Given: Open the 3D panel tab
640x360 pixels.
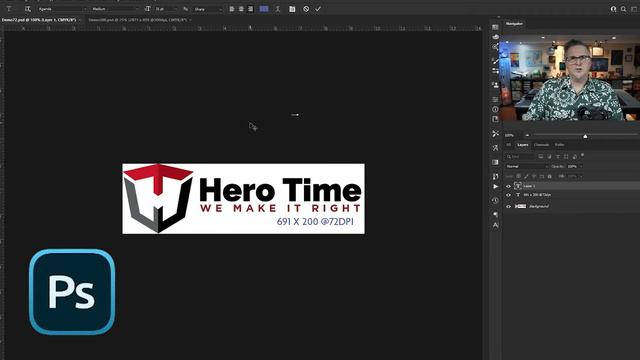Looking at the screenshot, I should [x=509, y=145].
